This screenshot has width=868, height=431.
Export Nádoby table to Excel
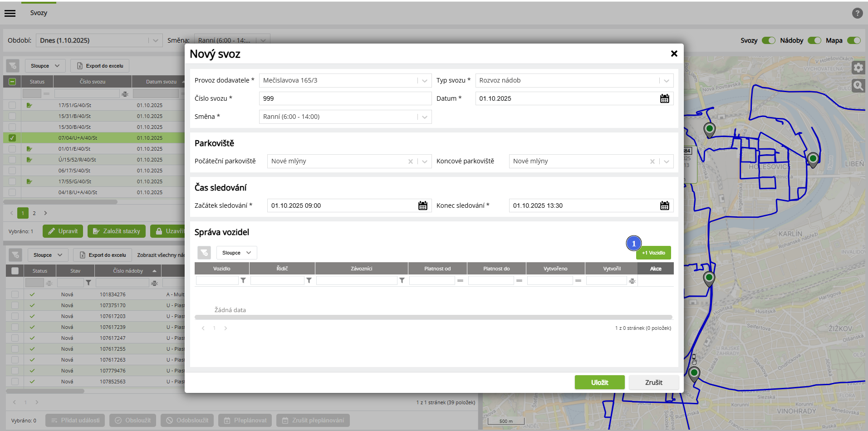tap(103, 255)
